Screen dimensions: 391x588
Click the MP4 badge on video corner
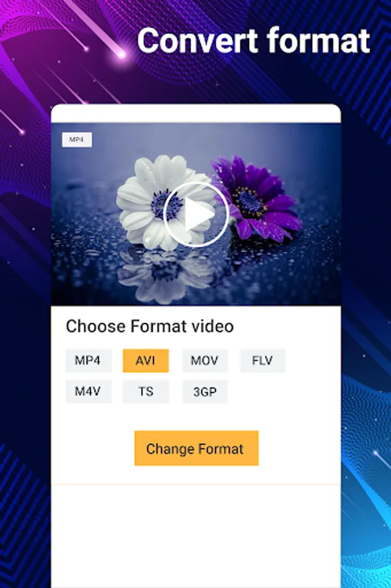click(x=77, y=140)
